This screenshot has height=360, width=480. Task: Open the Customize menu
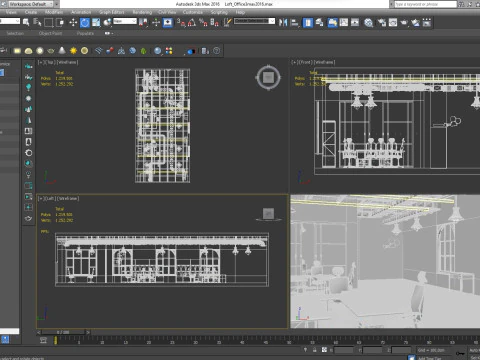[x=193, y=12]
